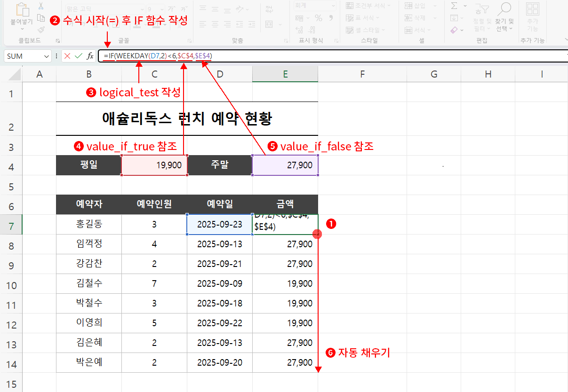Click the 붙여넣기 paste button
Screen dimensions: 568x392
22,14
